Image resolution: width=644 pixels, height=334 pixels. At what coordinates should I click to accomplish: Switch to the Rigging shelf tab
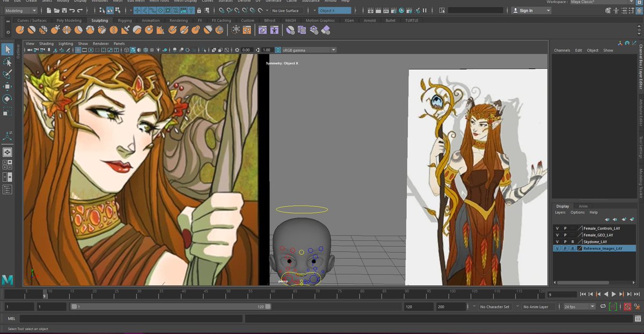point(125,20)
